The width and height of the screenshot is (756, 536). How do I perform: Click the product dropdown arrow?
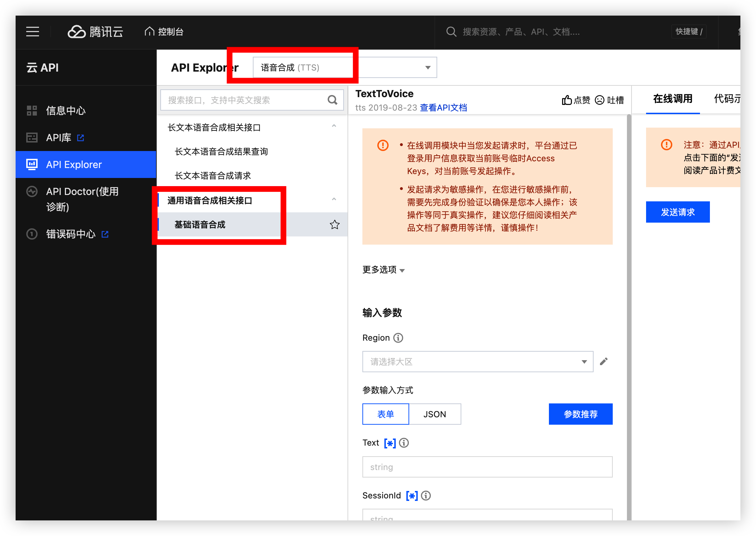[x=428, y=67]
